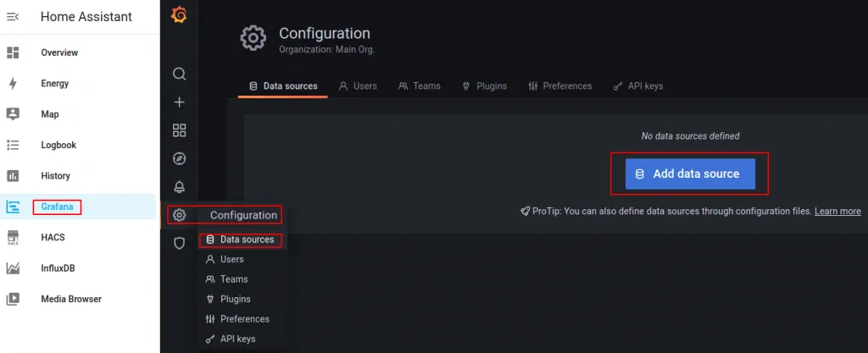Viewport: 868px width, 353px height.
Task: Open Logbook in Home Assistant sidebar
Action: tap(58, 145)
